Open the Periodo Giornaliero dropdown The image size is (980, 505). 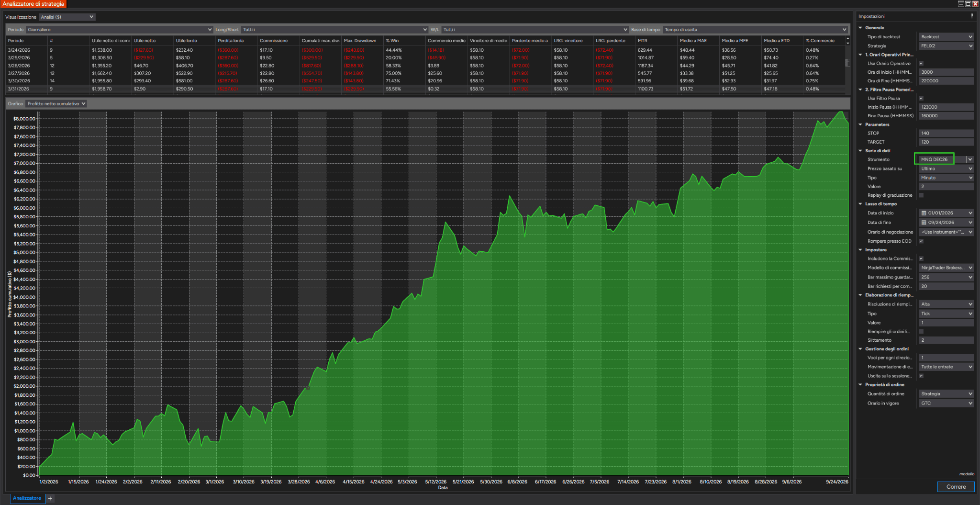(x=119, y=30)
